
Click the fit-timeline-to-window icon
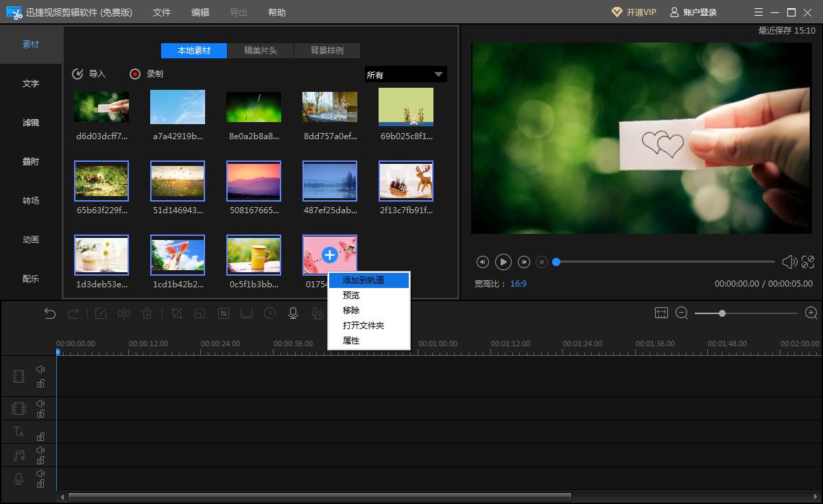(661, 313)
